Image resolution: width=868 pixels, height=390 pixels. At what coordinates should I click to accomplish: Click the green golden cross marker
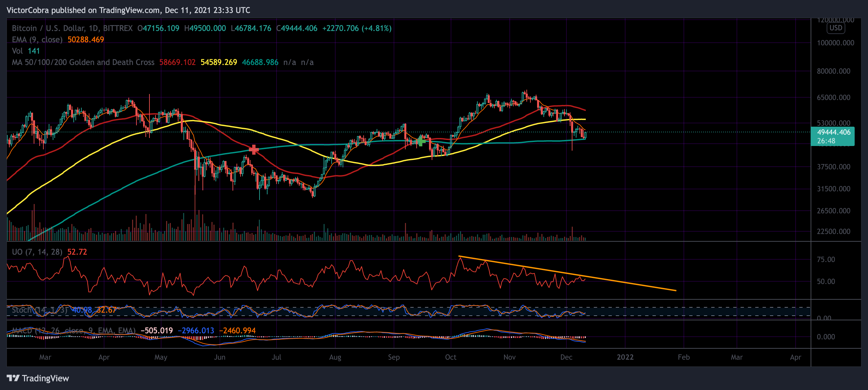pos(421,141)
